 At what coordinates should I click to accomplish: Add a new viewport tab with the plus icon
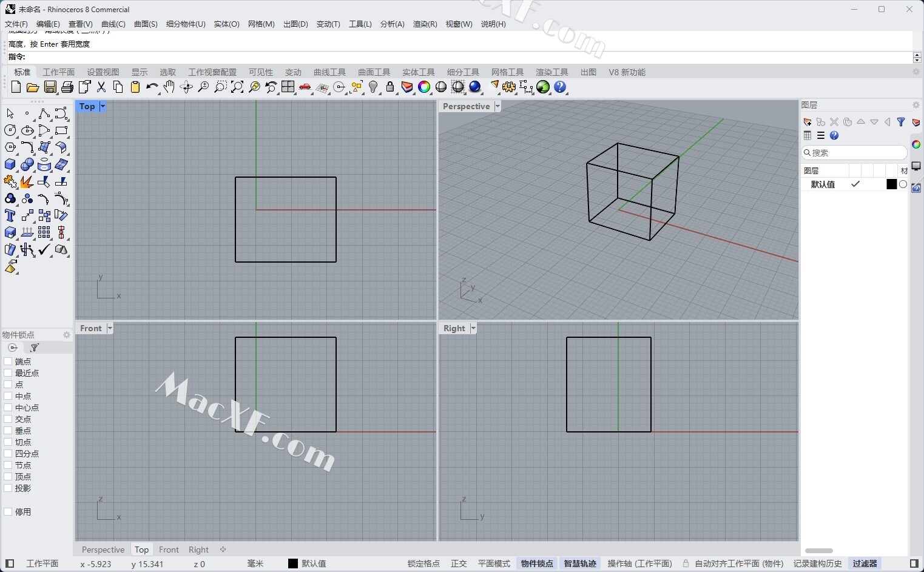[x=223, y=550]
